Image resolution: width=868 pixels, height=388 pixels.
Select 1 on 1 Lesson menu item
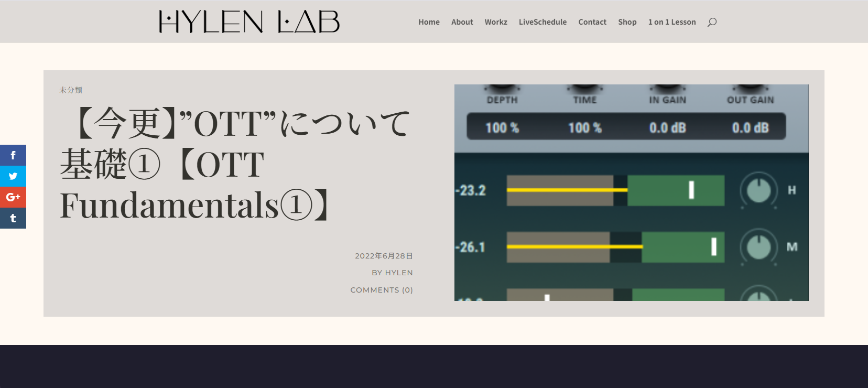(672, 22)
